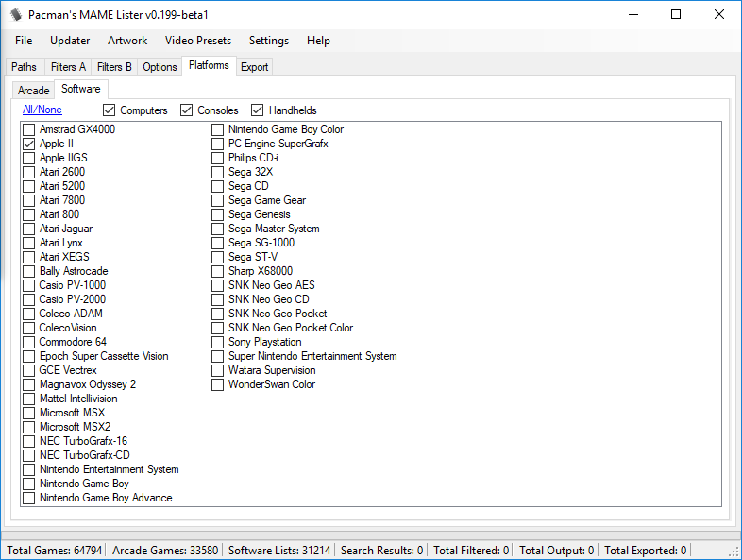
Task: Select Super Nintendo Entertainment System checkbox
Action: (218, 356)
